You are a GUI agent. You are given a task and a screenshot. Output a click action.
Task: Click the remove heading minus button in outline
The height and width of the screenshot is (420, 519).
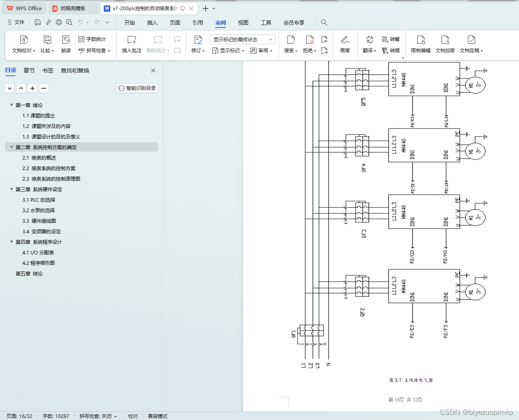coord(44,88)
